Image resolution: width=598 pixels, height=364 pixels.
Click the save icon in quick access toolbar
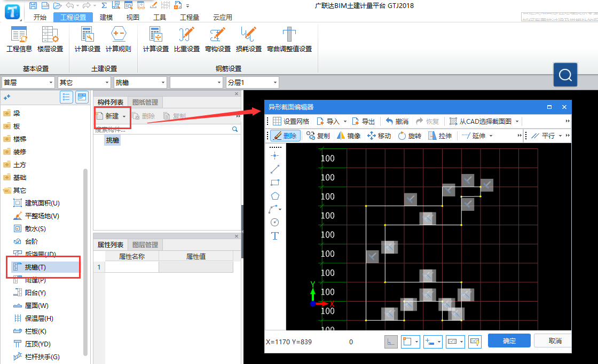coord(33,5)
